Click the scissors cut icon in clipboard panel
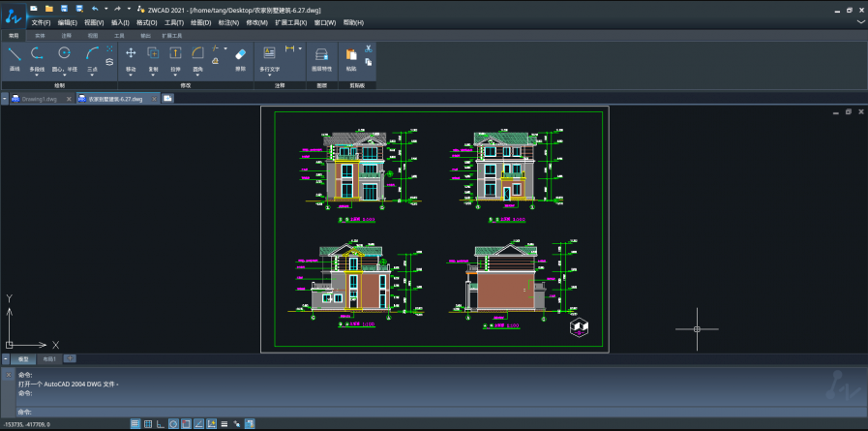The height and width of the screenshot is (431, 868). pyautogui.click(x=368, y=48)
